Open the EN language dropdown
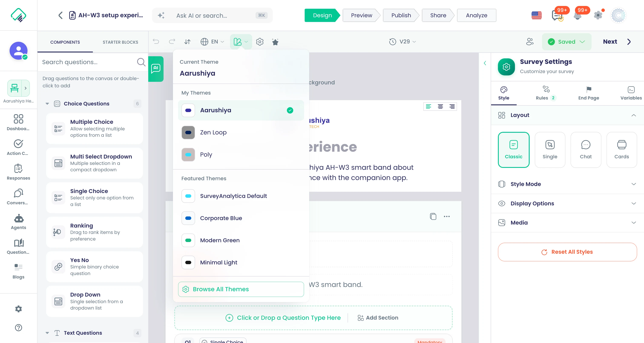Image resolution: width=644 pixels, height=343 pixels. pyautogui.click(x=212, y=42)
